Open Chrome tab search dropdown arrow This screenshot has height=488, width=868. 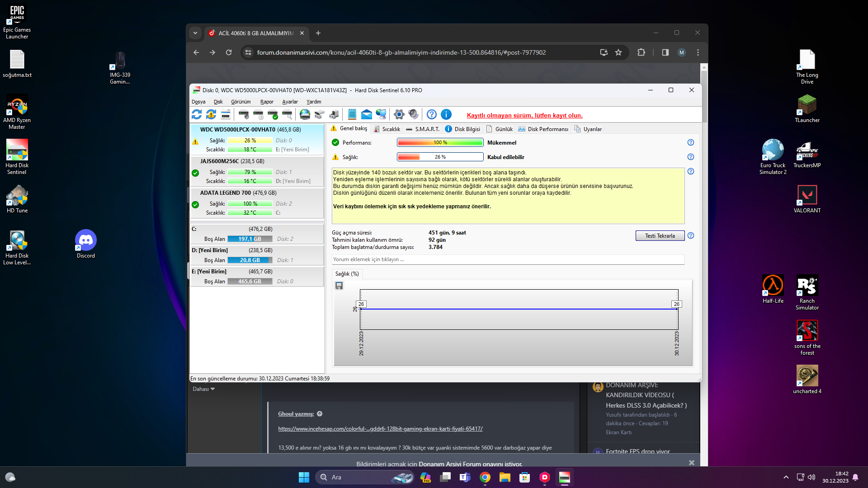tap(195, 33)
